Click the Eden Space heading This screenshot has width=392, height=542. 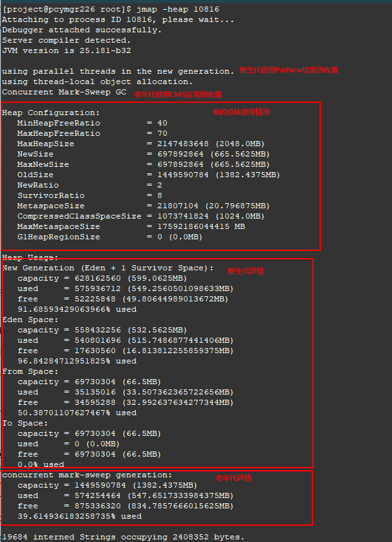(30, 320)
